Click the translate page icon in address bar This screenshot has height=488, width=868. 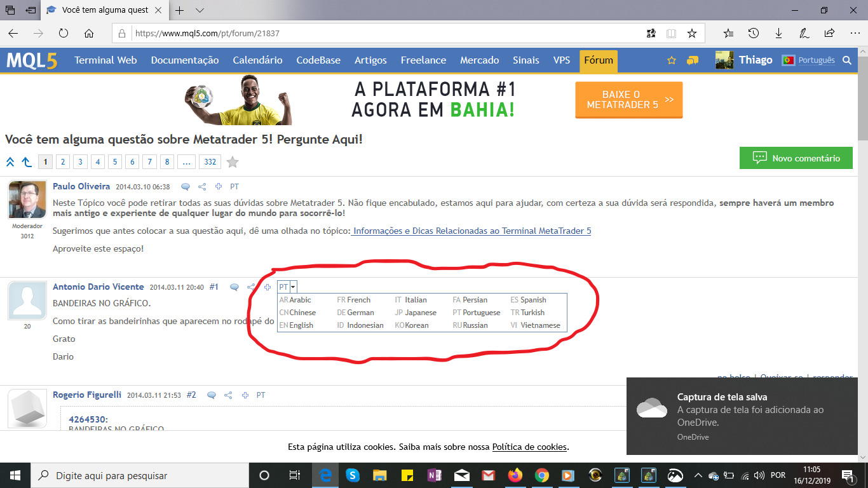651,33
